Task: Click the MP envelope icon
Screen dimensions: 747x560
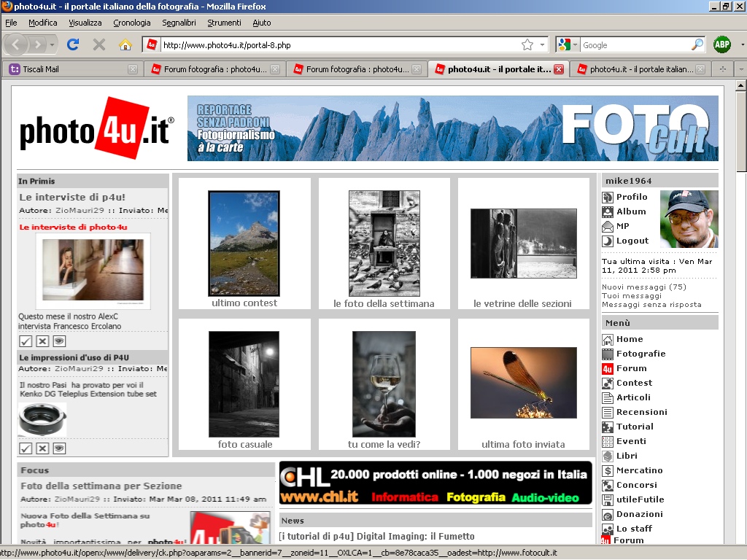Action: point(608,226)
